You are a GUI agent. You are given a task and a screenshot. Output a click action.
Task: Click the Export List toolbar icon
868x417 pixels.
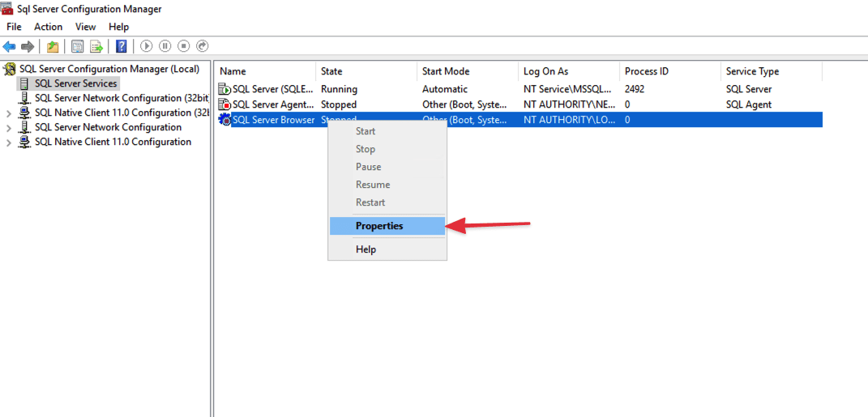(x=96, y=47)
